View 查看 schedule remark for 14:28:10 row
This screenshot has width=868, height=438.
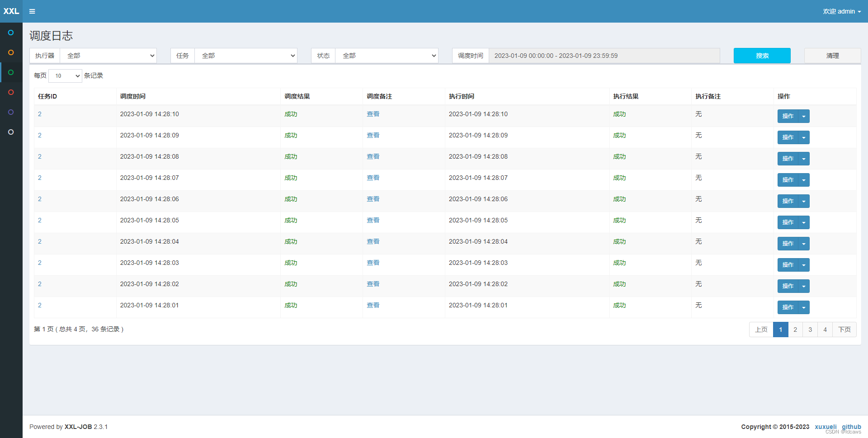[x=373, y=114]
